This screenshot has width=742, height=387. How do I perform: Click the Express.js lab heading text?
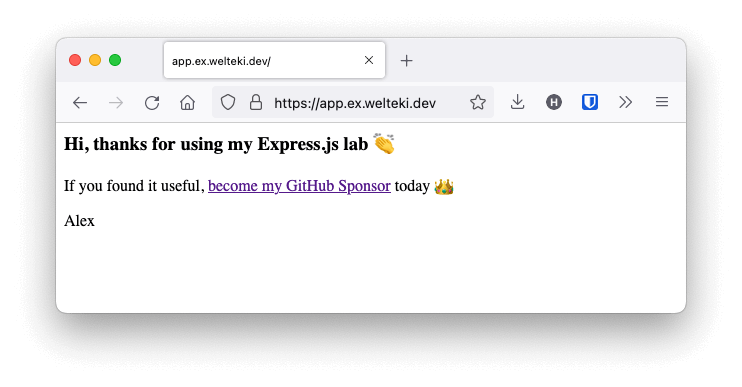coord(216,144)
